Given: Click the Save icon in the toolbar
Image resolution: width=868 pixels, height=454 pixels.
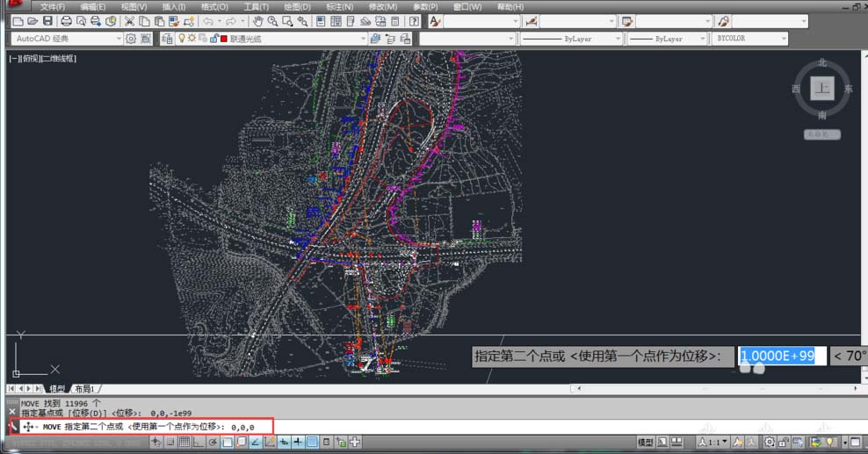Looking at the screenshot, I should pyautogui.click(x=47, y=21).
